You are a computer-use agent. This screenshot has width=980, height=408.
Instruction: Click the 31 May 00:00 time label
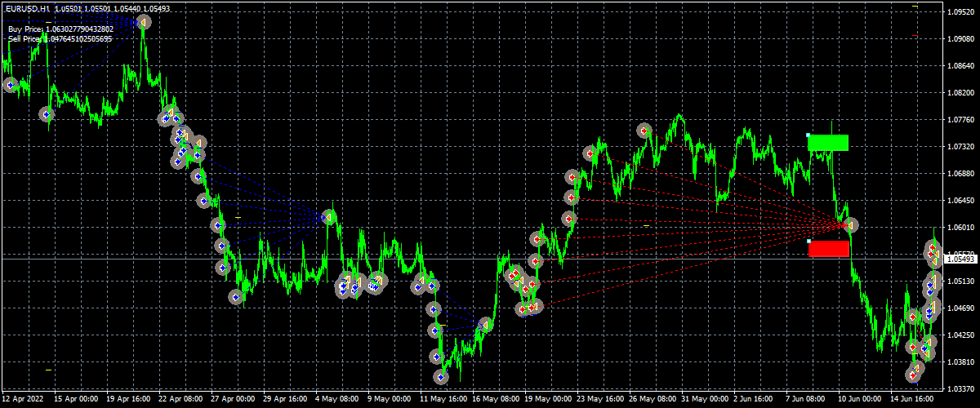pos(703,401)
